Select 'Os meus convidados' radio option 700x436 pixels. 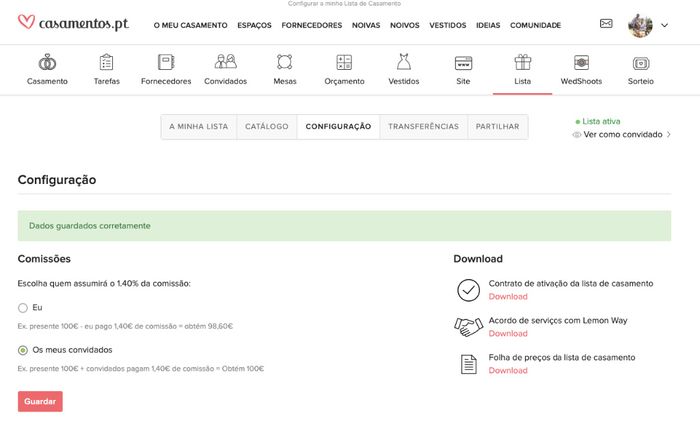pyautogui.click(x=23, y=350)
